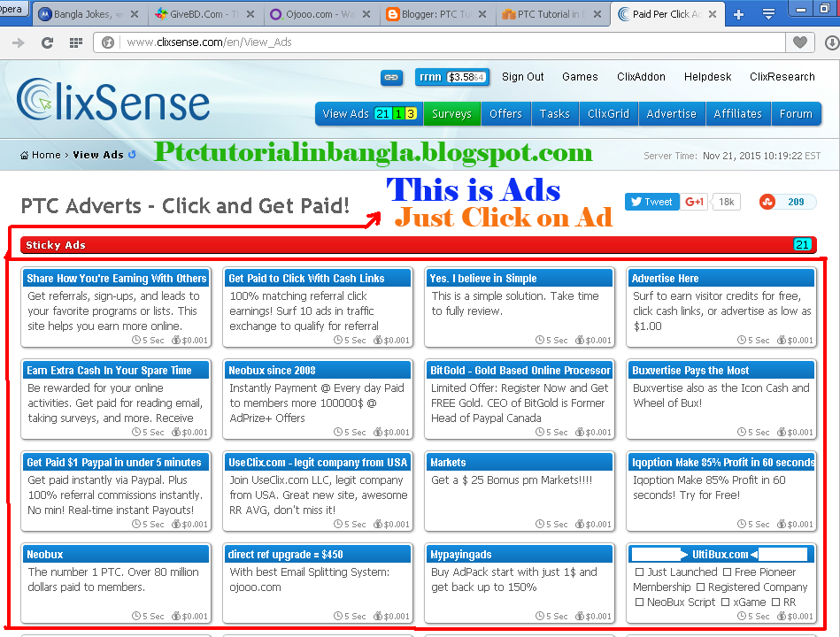Click the heart bookmark icon in the address bar
Viewport: 840px width, 637px height.
pos(800,42)
